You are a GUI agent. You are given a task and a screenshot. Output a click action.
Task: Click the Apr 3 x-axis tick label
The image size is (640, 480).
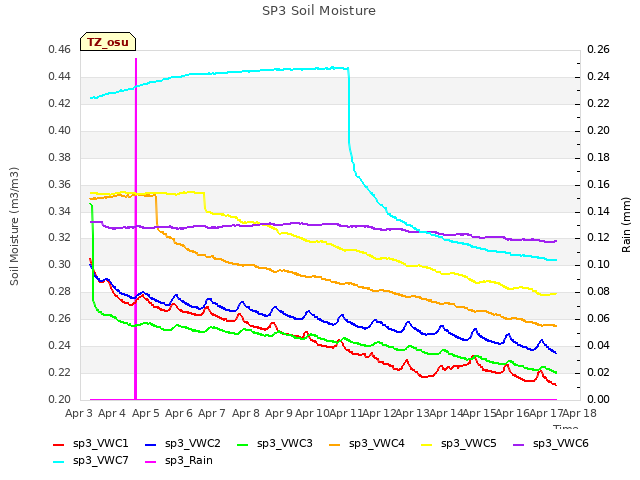[79, 413]
